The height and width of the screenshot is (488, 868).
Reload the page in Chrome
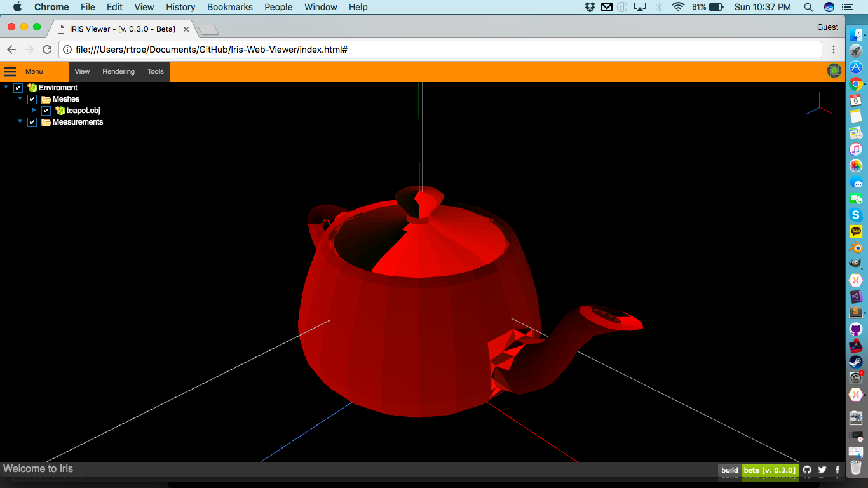(47, 50)
